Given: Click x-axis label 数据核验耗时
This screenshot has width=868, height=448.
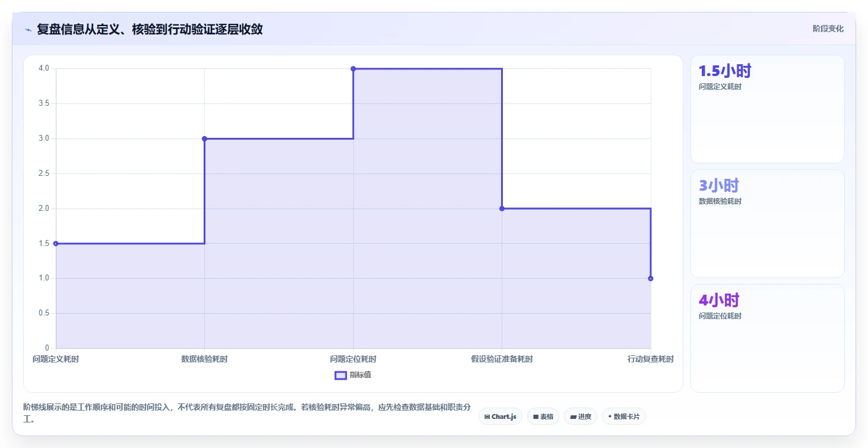Looking at the screenshot, I should tap(204, 359).
